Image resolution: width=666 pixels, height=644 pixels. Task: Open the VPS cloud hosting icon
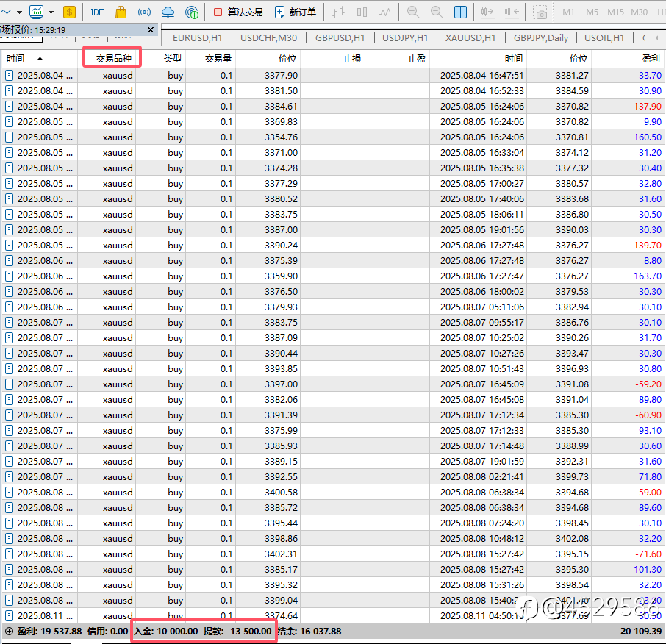click(x=168, y=12)
